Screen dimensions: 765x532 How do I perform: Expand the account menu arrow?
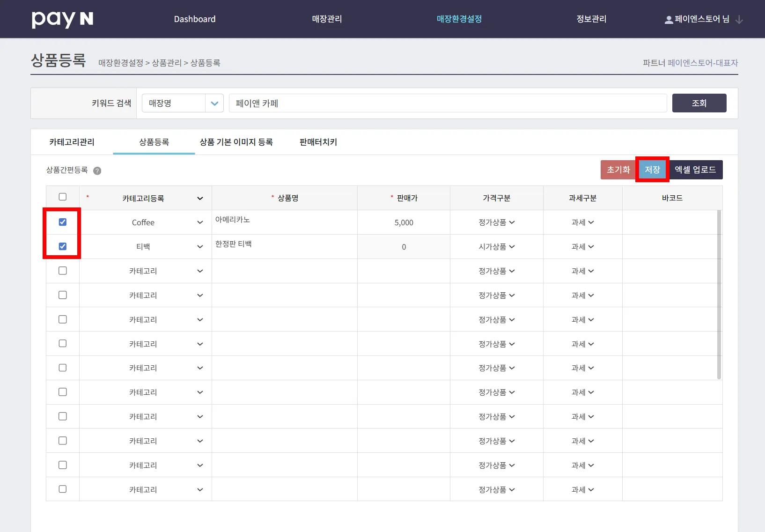click(739, 20)
